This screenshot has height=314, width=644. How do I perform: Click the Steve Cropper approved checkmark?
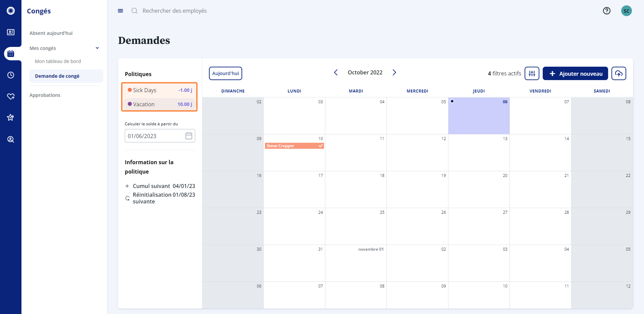[320, 146]
